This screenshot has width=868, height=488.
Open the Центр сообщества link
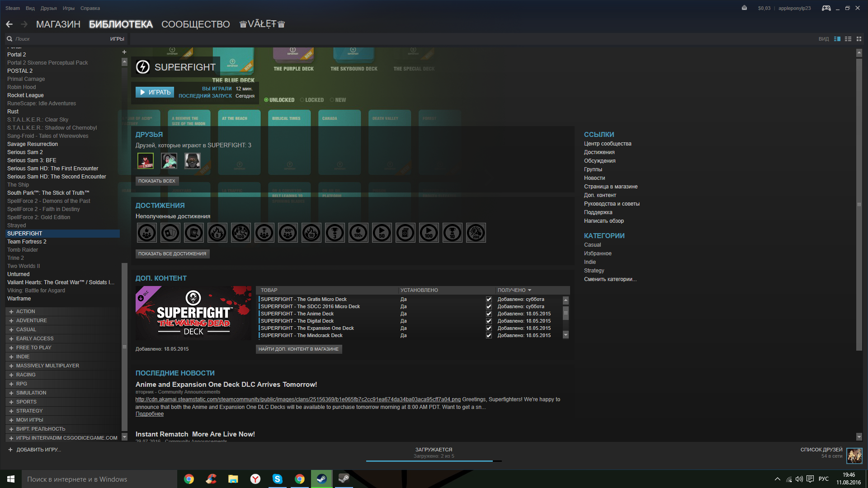(608, 144)
